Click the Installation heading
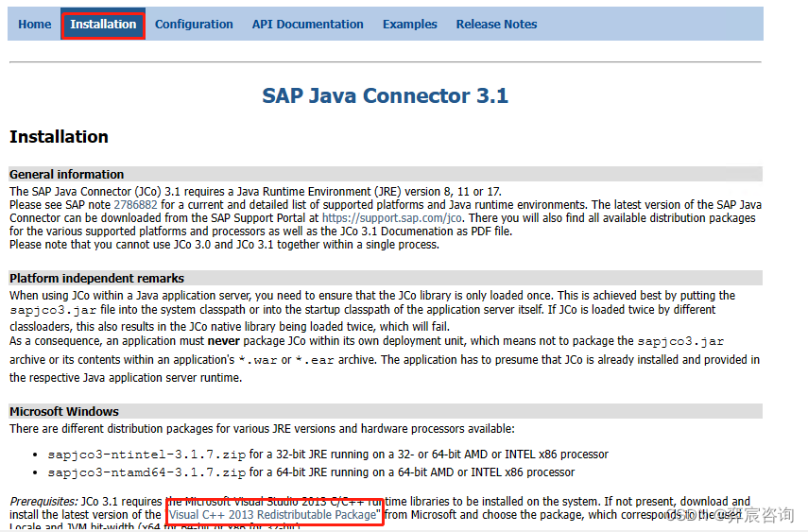This screenshot has height=532, width=808. (59, 137)
